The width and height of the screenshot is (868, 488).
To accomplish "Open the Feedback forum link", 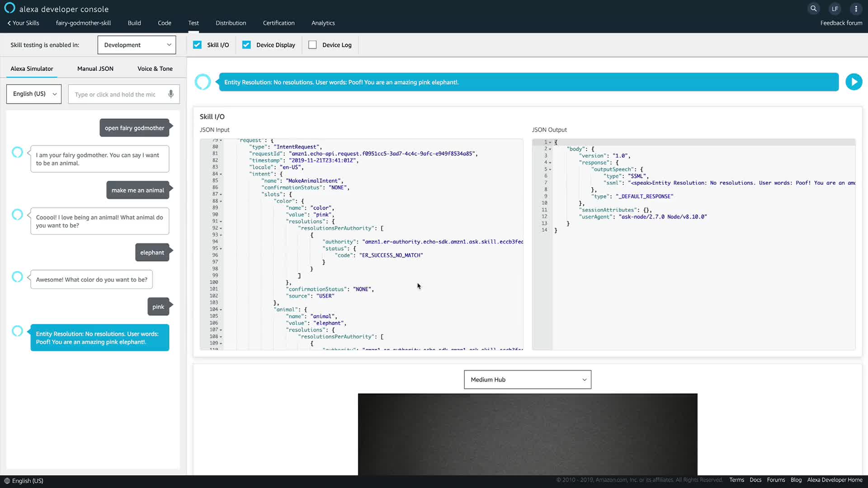I will 841,23.
